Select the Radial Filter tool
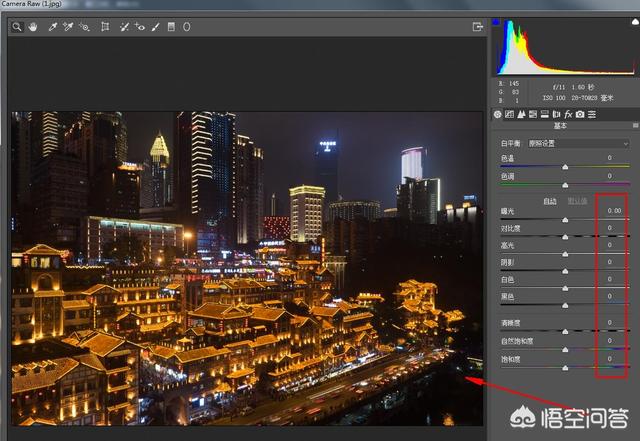The image size is (640, 441). point(187,27)
